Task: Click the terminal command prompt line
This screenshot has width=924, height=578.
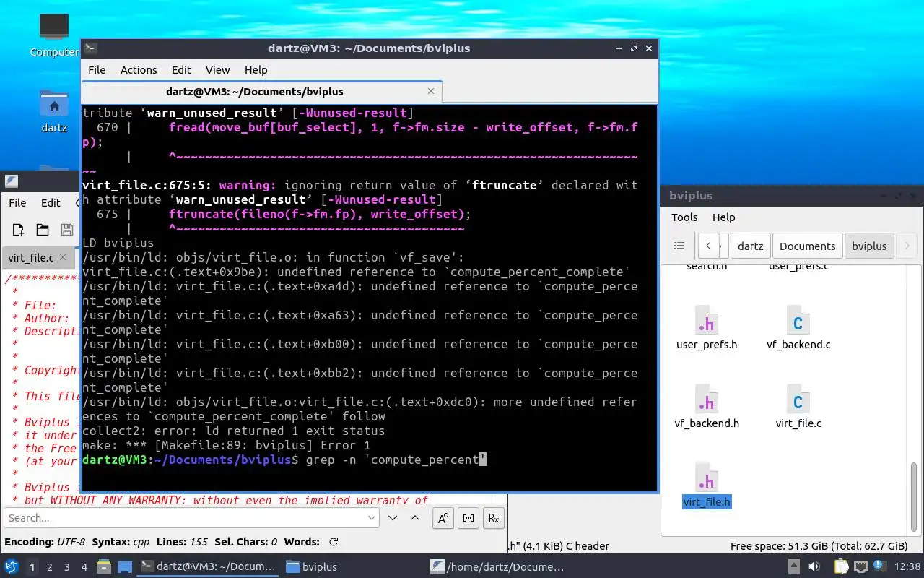Action: pos(284,460)
